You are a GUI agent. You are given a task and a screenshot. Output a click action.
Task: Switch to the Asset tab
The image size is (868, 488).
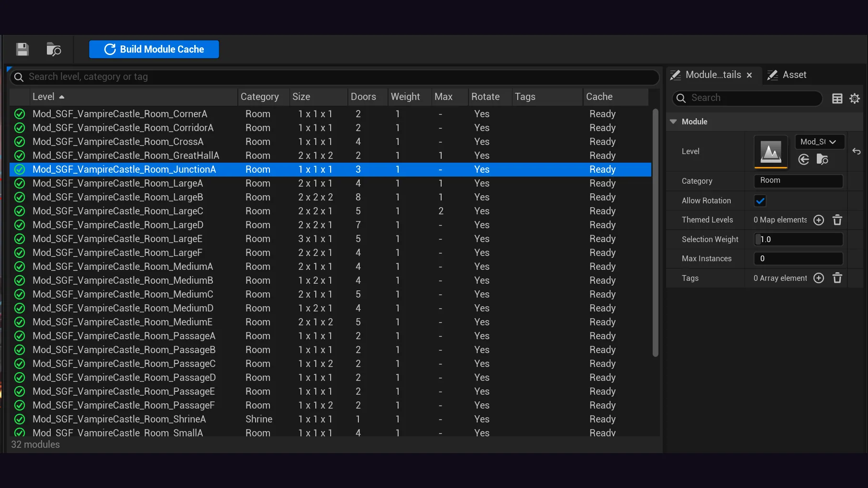click(787, 75)
